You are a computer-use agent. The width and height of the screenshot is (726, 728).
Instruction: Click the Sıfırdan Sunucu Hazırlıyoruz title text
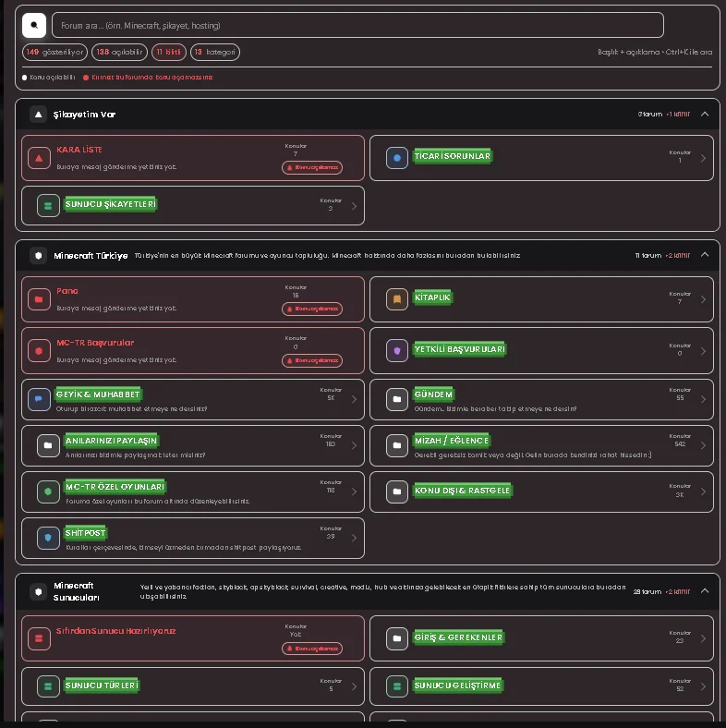tap(116, 631)
